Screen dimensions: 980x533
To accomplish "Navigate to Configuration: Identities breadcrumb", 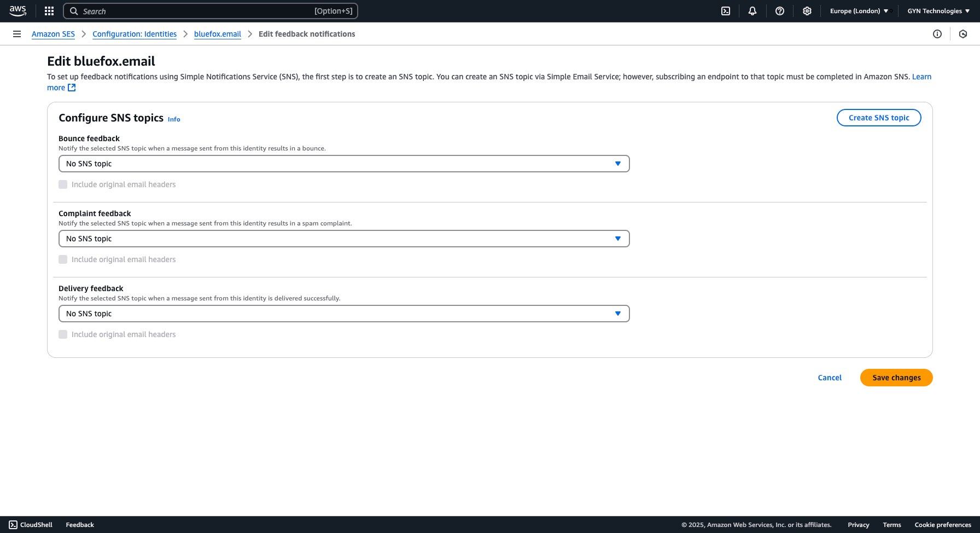I will coord(134,34).
